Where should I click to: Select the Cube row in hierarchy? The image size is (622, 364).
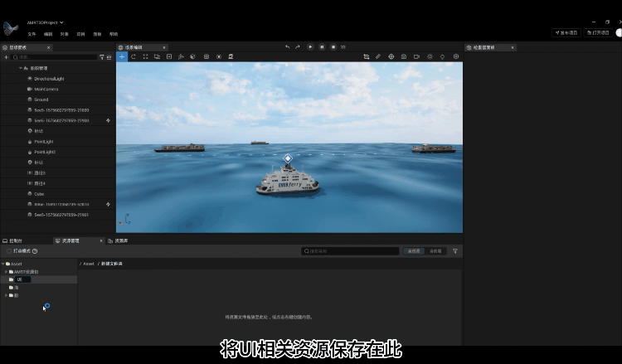pos(58,194)
